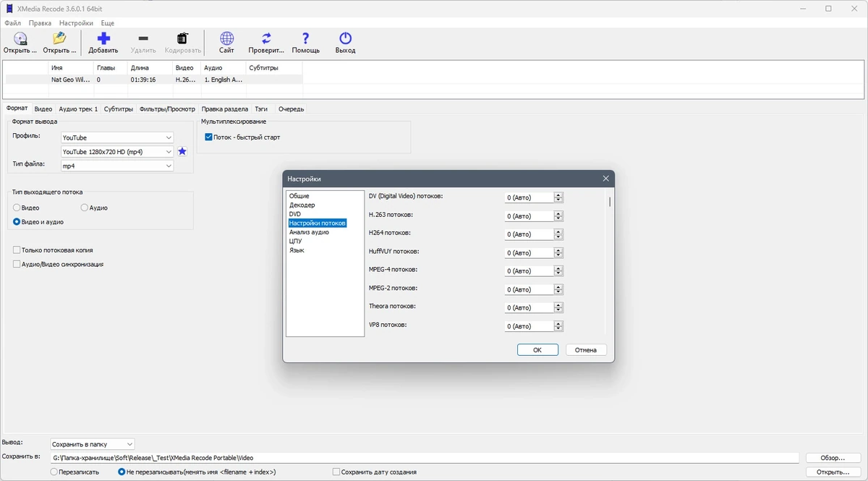Switch to the Тэги tab
868x481 pixels.
pos(261,109)
